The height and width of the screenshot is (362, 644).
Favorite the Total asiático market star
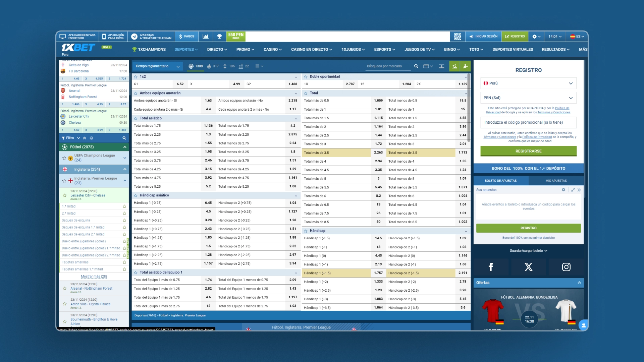(x=136, y=118)
